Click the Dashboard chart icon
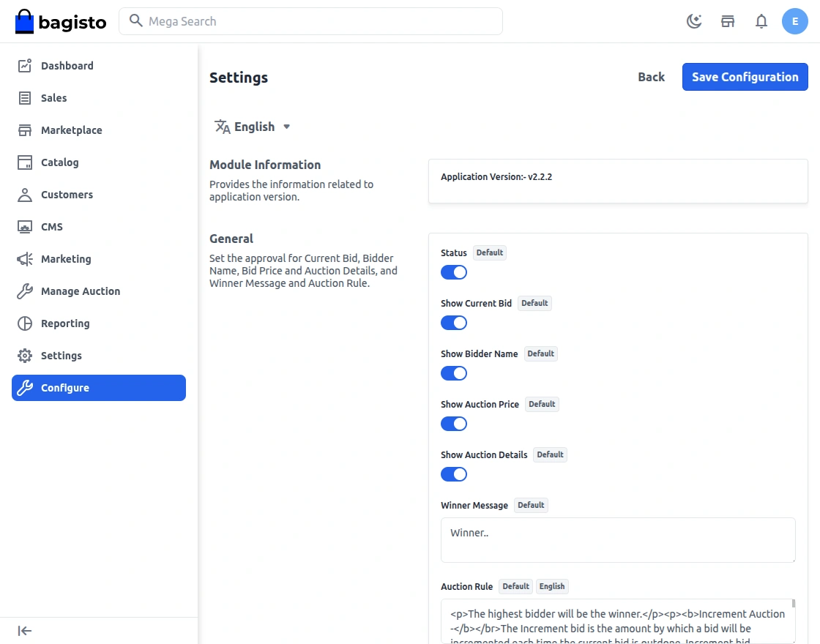 25,66
